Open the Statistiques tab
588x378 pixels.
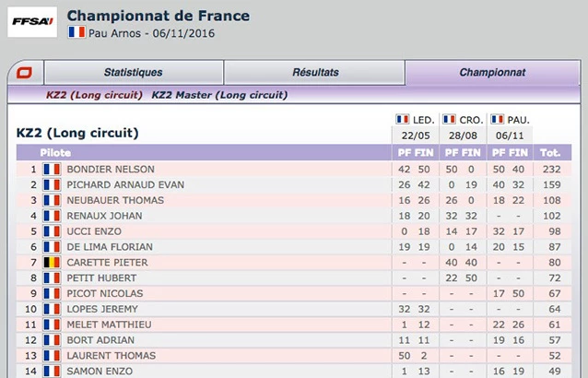(x=133, y=72)
